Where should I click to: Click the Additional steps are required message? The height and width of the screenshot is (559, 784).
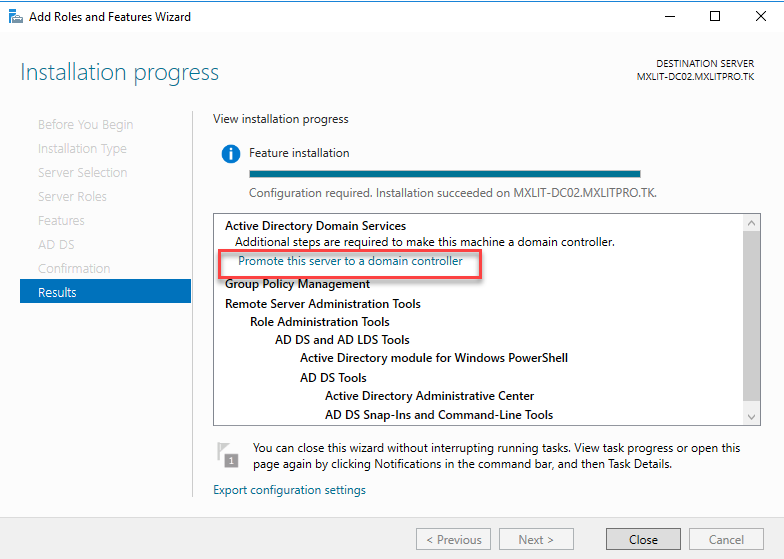point(424,242)
